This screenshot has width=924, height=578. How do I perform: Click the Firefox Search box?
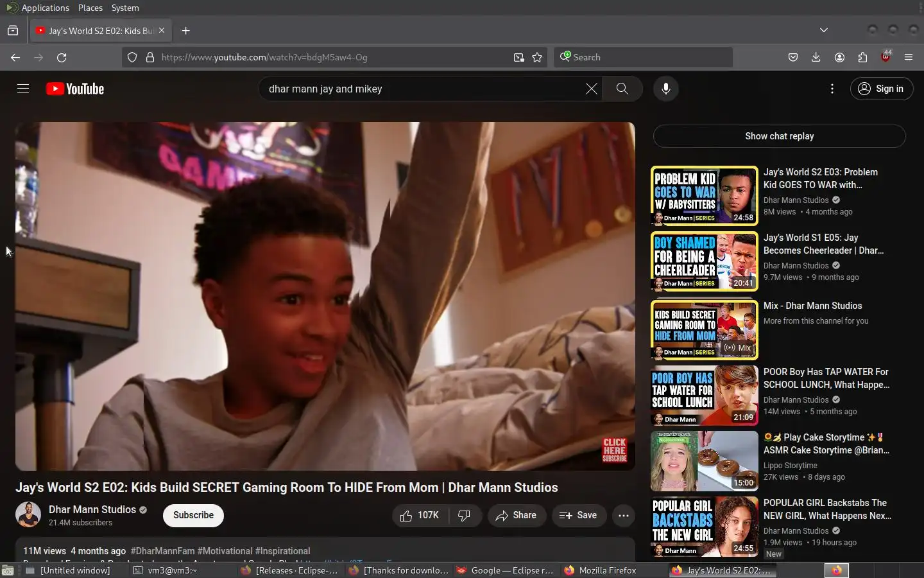(643, 57)
